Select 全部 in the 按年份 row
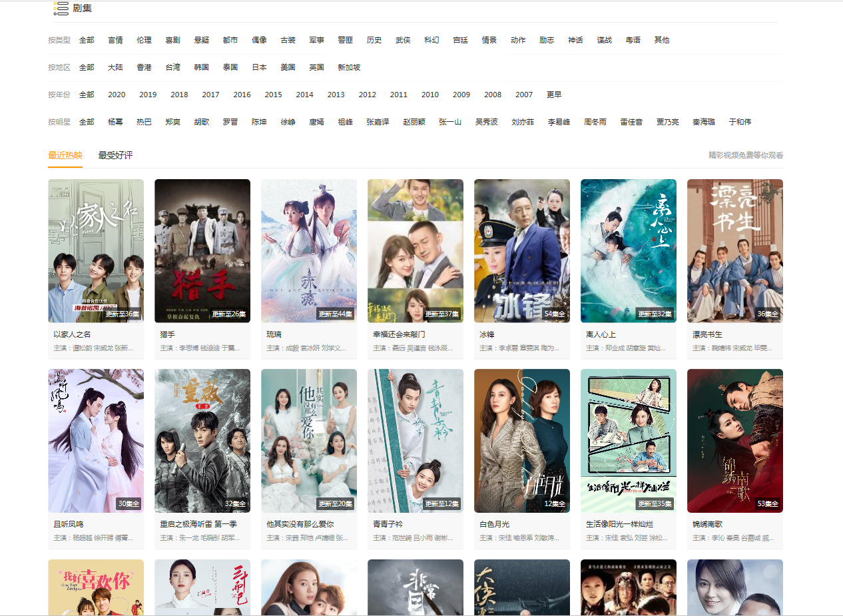 pos(87,95)
